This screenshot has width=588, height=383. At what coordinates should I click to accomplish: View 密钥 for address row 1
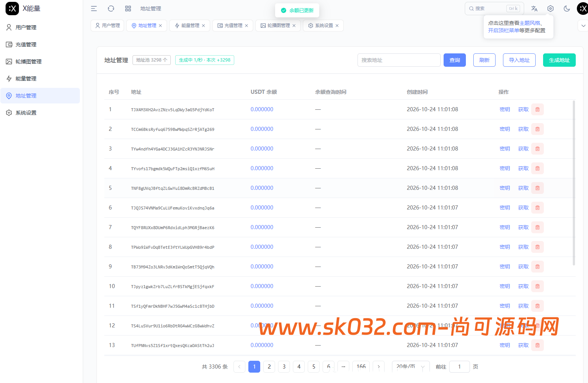point(505,109)
